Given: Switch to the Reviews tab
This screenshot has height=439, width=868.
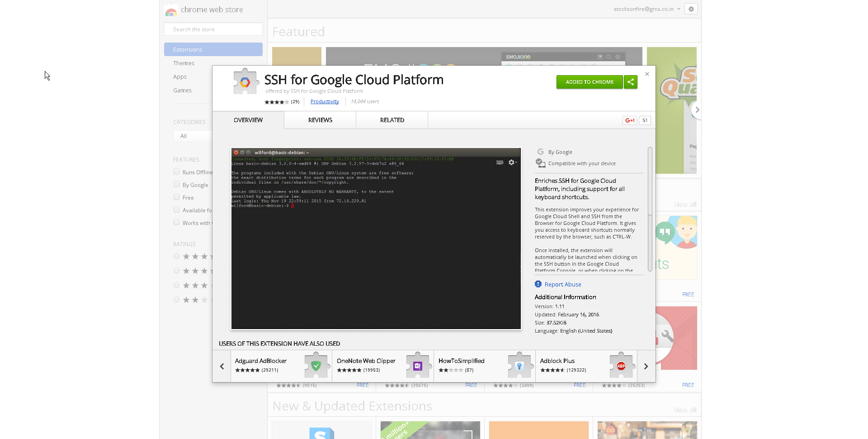Looking at the screenshot, I should [320, 120].
